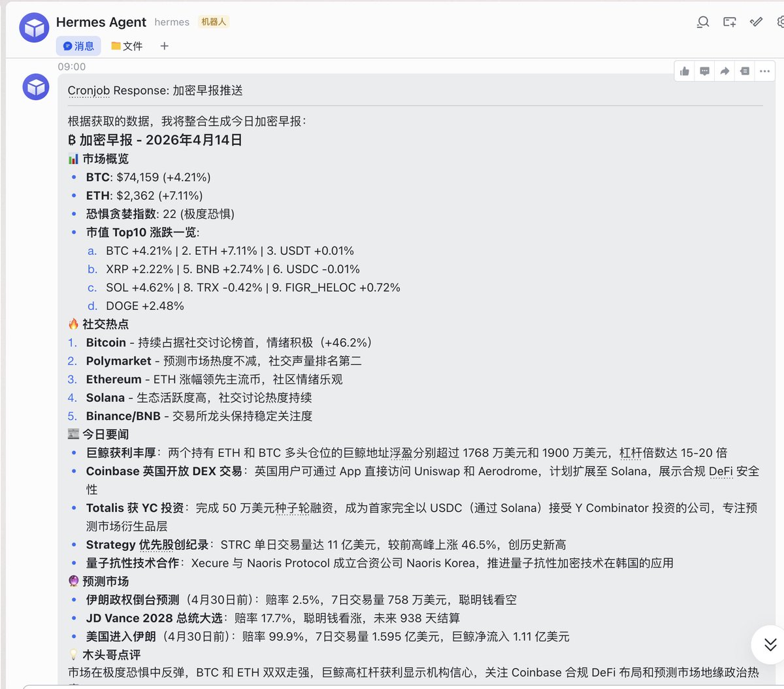Click the 木头哥点评 section heading
784x689 pixels.
point(105,654)
